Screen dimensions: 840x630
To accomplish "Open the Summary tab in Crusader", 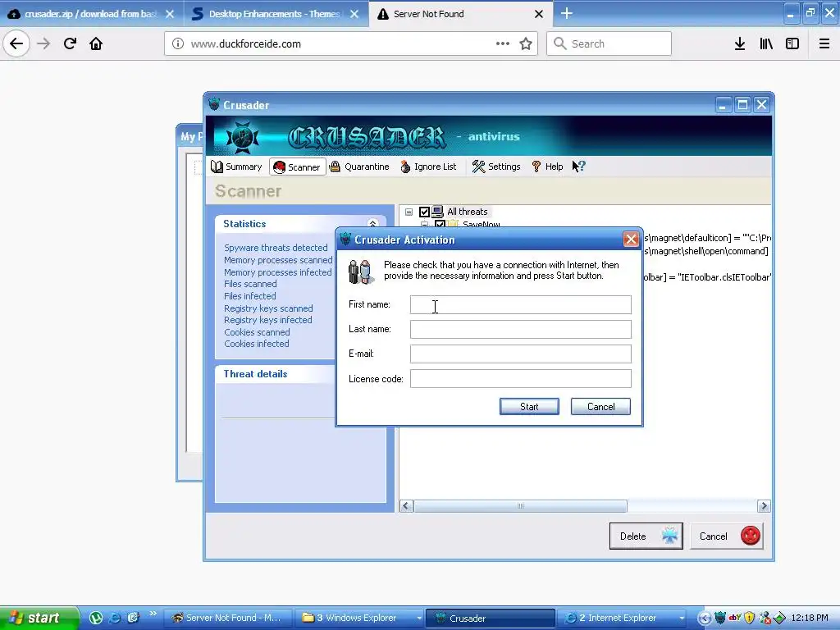I will pyautogui.click(x=236, y=167).
